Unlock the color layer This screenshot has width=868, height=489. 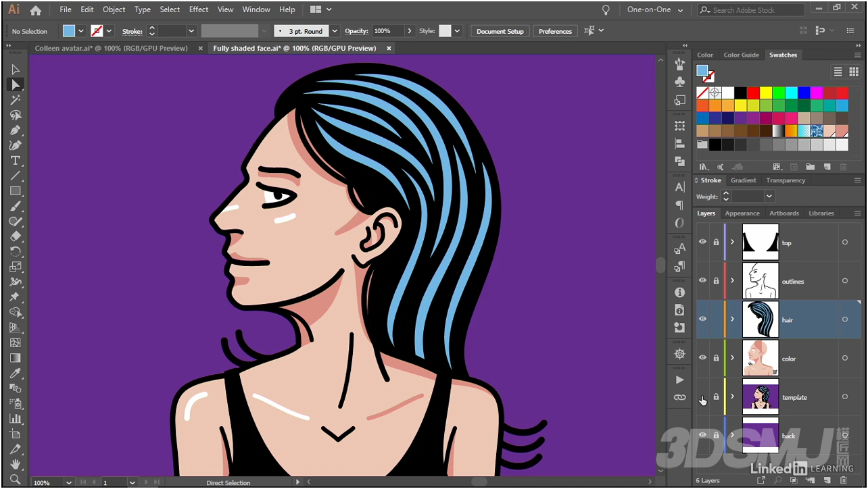coord(716,357)
